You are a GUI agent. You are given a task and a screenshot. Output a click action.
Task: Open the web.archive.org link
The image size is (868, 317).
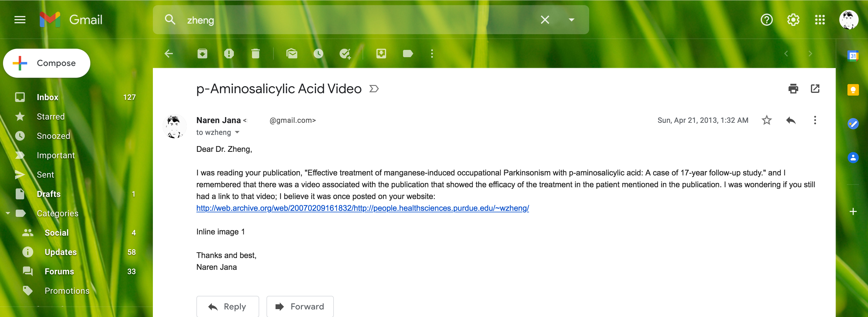[363, 208]
